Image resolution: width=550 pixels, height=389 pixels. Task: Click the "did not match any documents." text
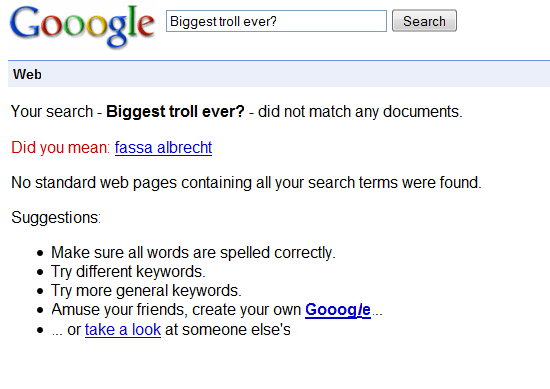[x=360, y=112]
